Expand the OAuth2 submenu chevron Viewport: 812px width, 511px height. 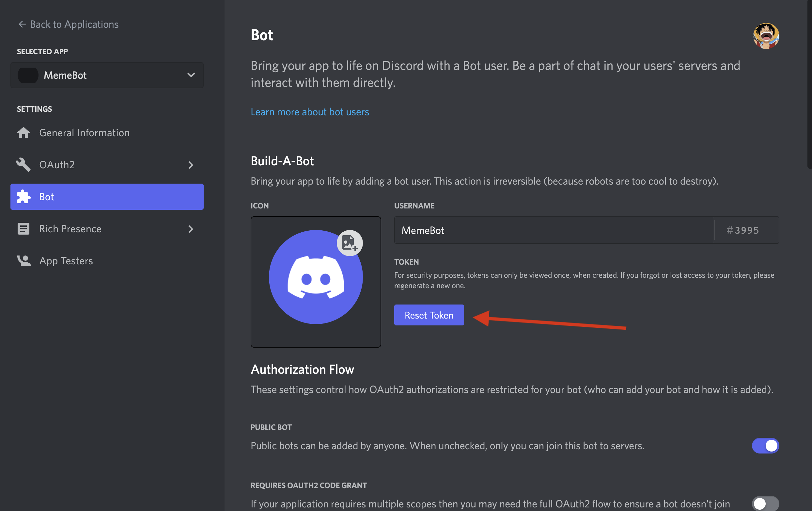coord(191,165)
